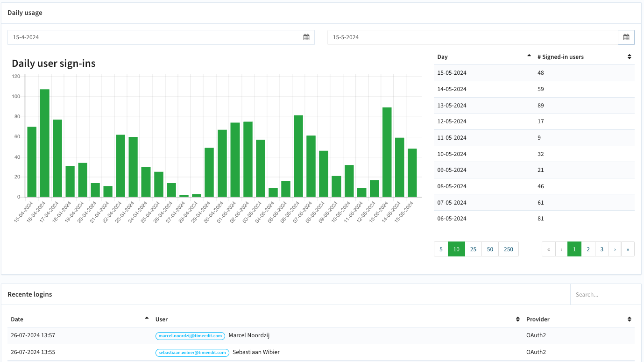
Task: Show 250 rows per page
Action: click(x=509, y=249)
